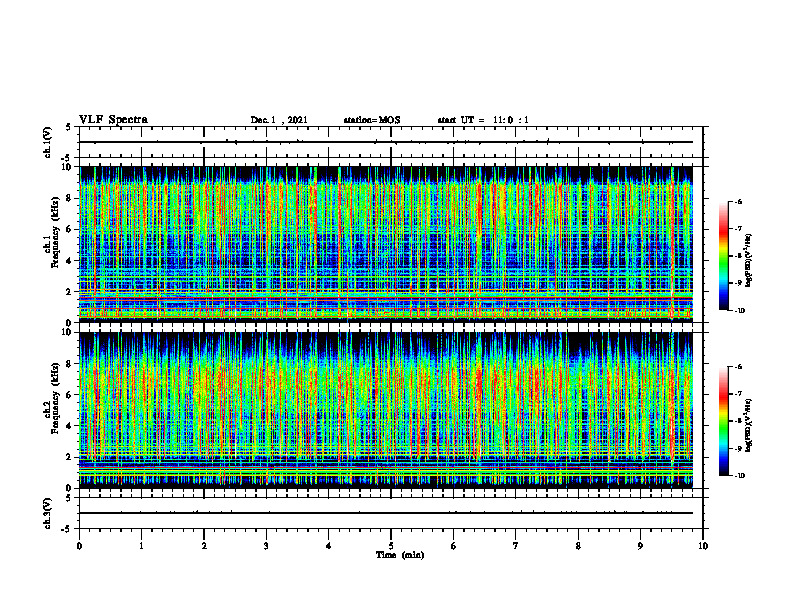Screen dimensions: 792x612
Task: Click time axis tick label "4"
Action: (329, 546)
